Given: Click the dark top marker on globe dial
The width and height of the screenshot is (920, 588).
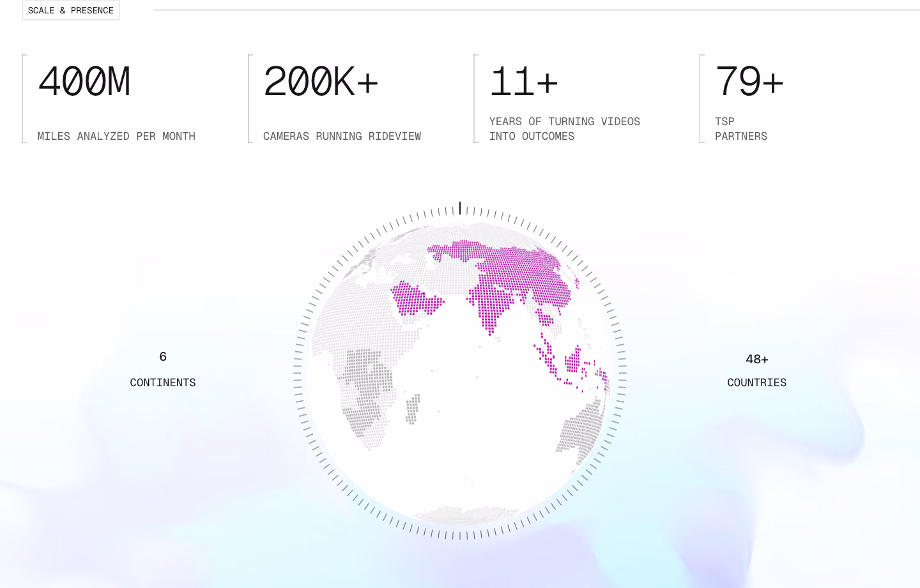Looking at the screenshot, I should coord(460,208).
